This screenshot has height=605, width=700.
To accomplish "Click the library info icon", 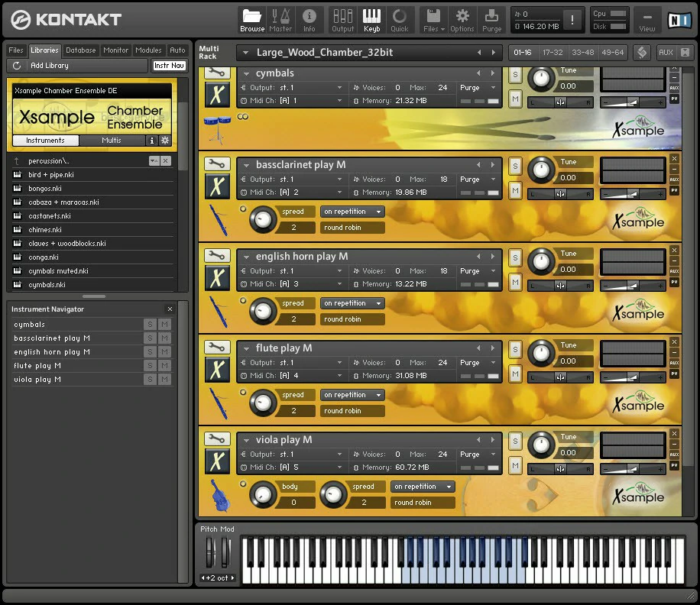I will [x=152, y=141].
